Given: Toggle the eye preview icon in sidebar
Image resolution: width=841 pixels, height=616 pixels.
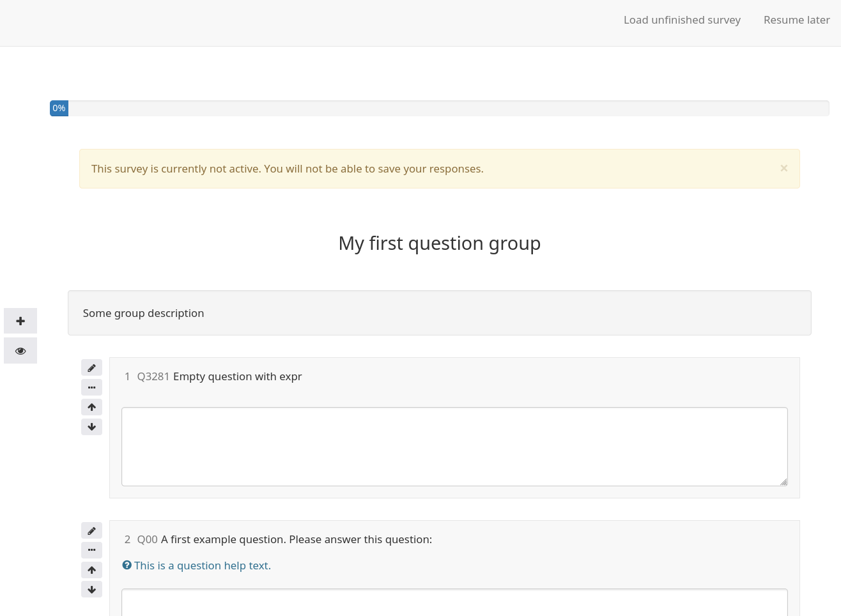Looking at the screenshot, I should pos(20,351).
